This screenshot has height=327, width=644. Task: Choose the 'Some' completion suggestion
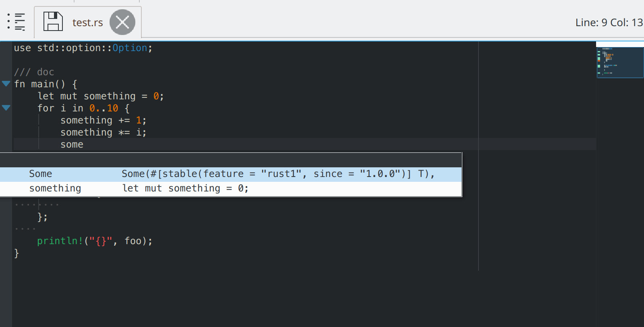tap(231, 174)
